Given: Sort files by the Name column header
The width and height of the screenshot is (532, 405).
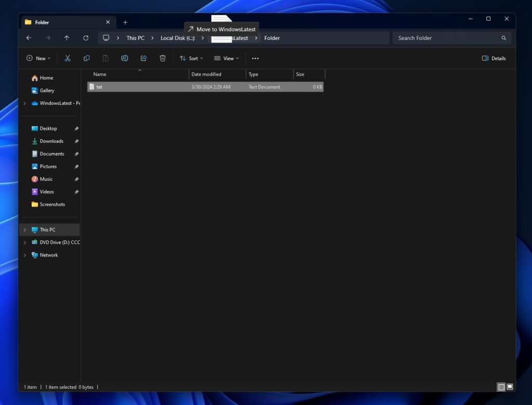Looking at the screenshot, I should (100, 74).
